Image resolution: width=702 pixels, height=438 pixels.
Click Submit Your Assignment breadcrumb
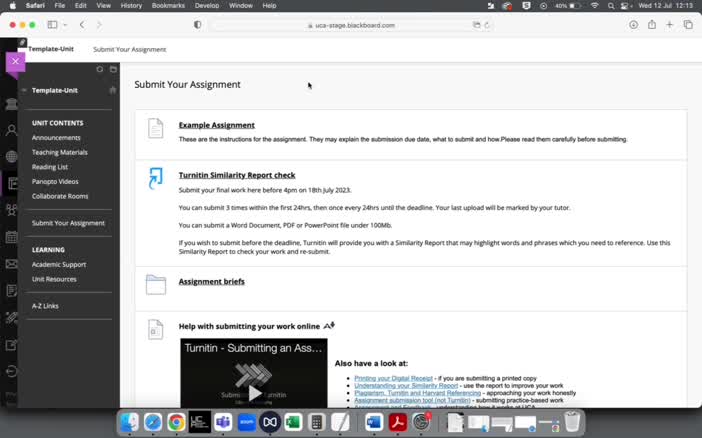[129, 49]
